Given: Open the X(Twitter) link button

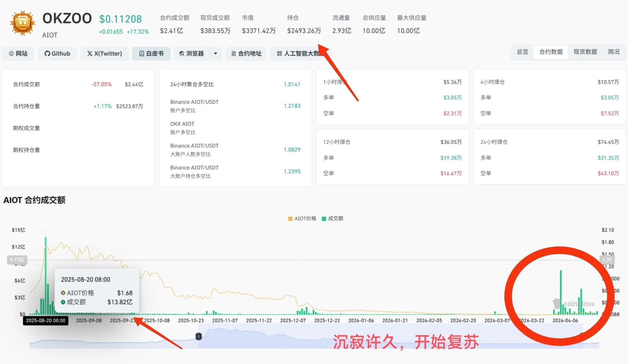Looking at the screenshot, I should click(104, 53).
